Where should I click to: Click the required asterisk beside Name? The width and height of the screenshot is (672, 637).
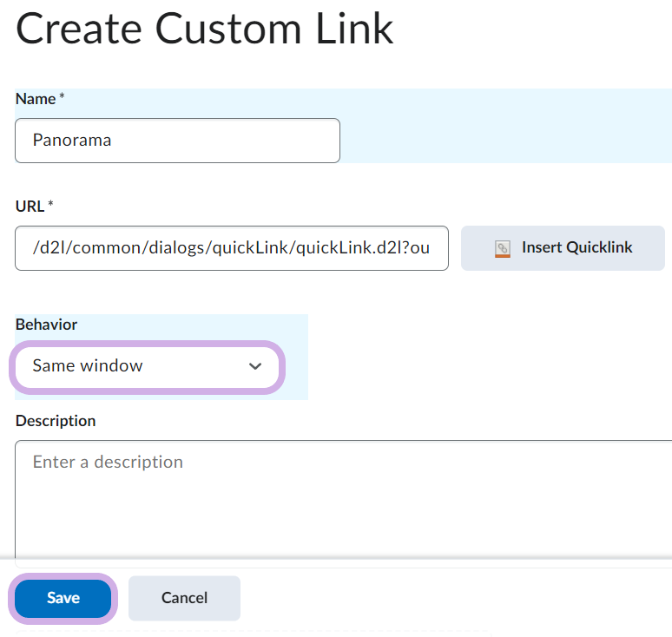point(62,98)
